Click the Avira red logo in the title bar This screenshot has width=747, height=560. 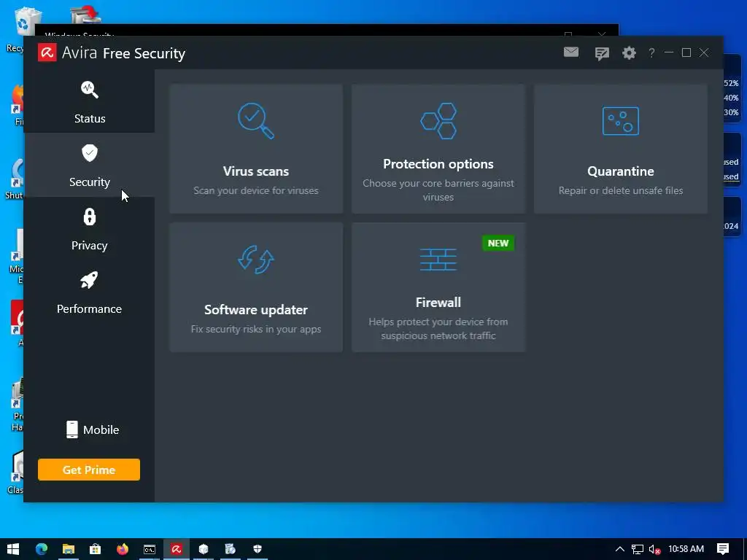coord(47,52)
